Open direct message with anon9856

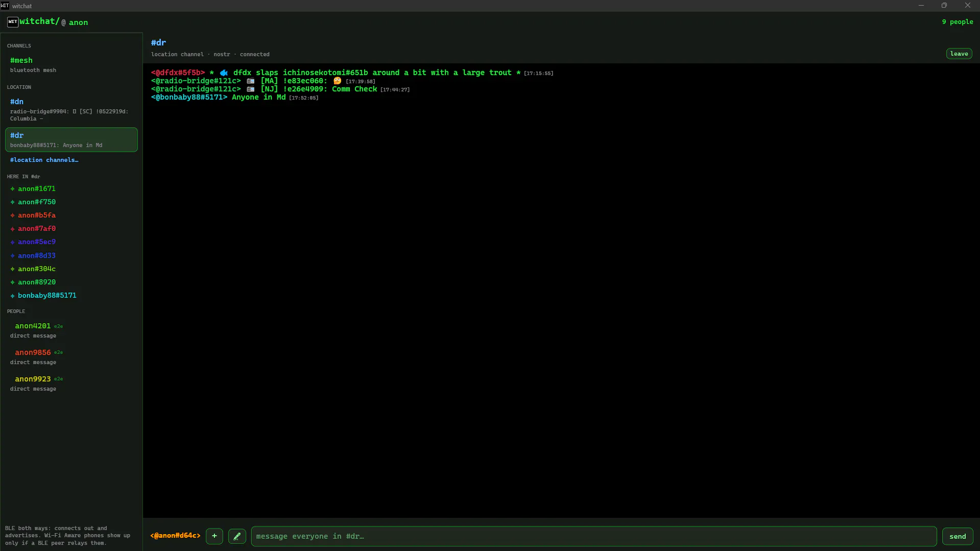(x=71, y=357)
